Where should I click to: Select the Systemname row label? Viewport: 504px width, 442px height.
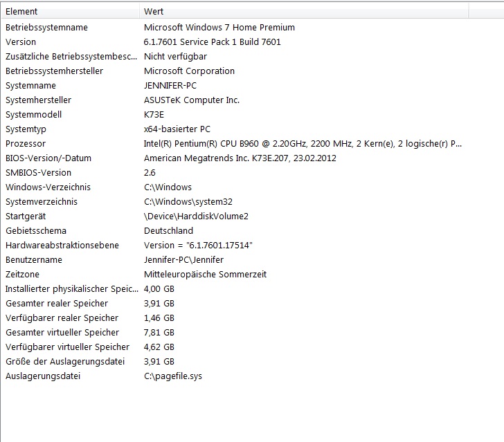(x=30, y=86)
